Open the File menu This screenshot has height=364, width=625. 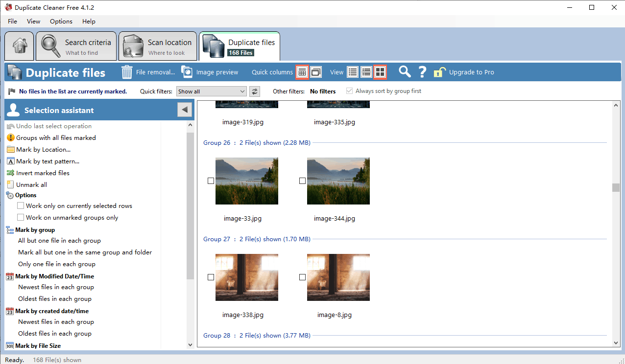pos(12,22)
